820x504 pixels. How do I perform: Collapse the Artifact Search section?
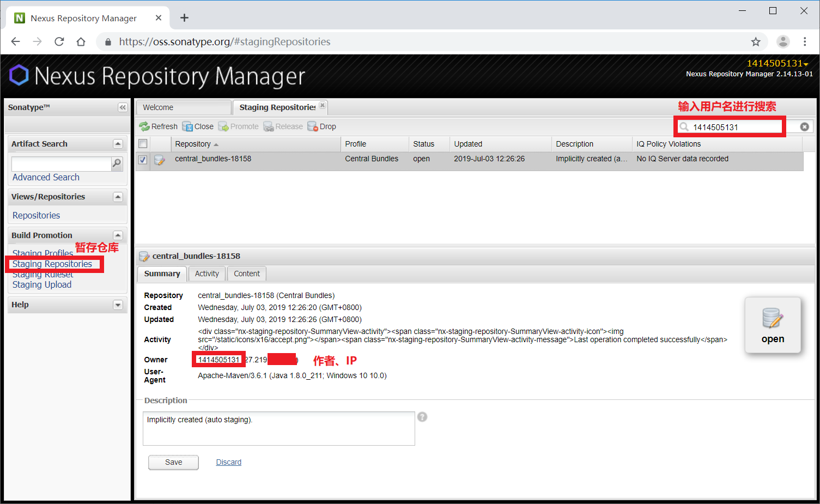click(118, 144)
